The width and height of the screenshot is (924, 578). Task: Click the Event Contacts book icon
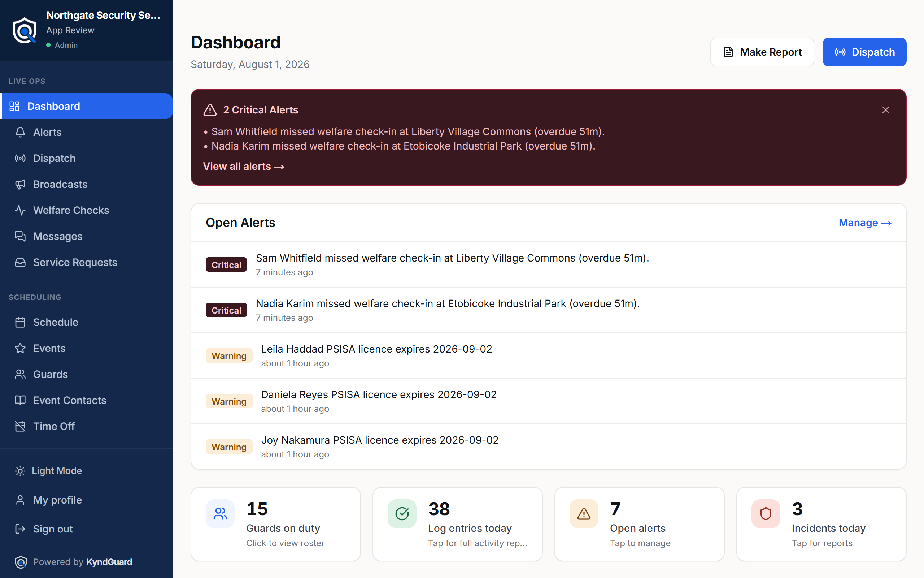(x=20, y=400)
